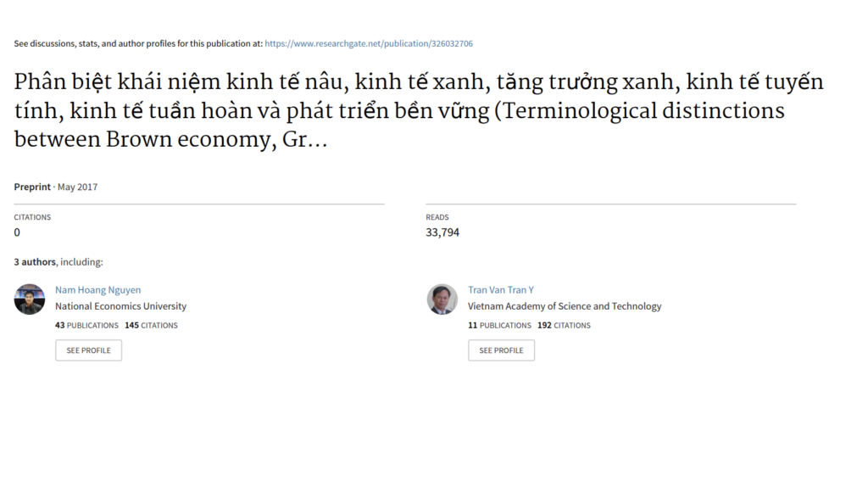Click the National Economics University affiliation

[120, 306]
